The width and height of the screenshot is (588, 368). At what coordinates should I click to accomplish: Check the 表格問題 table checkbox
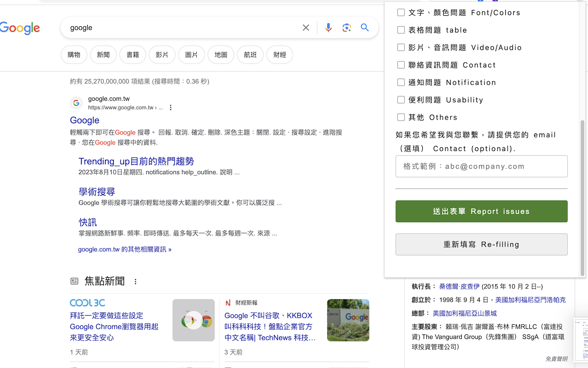click(401, 30)
